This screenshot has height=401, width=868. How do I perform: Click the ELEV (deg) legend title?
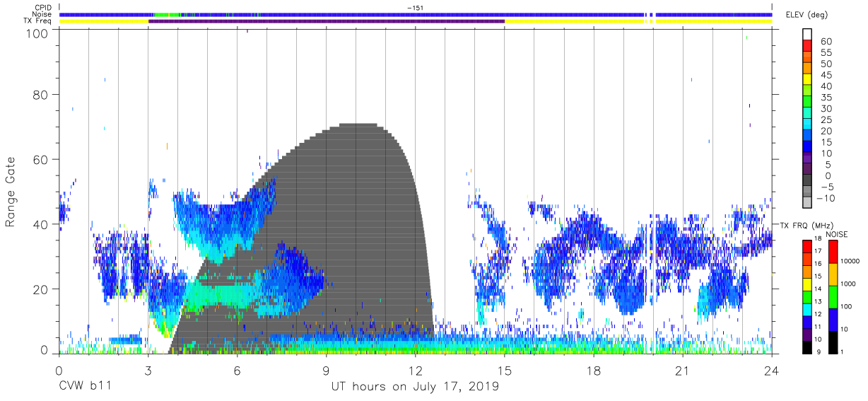pyautogui.click(x=807, y=14)
